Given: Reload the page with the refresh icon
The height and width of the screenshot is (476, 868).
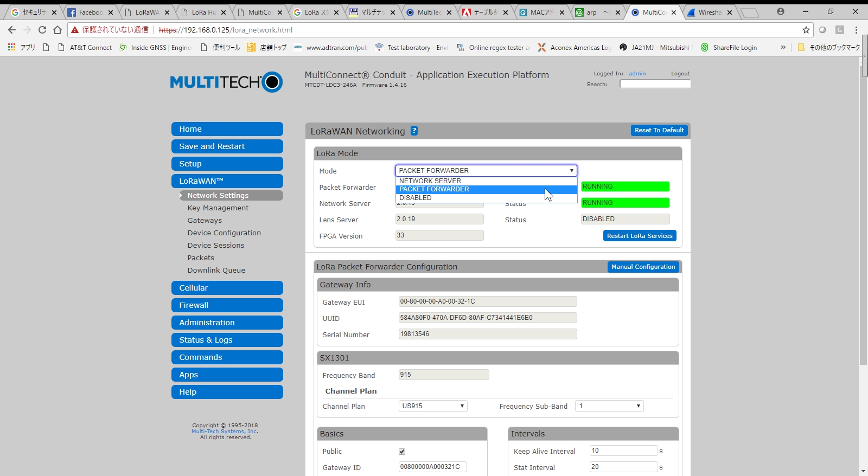Looking at the screenshot, I should [x=42, y=30].
